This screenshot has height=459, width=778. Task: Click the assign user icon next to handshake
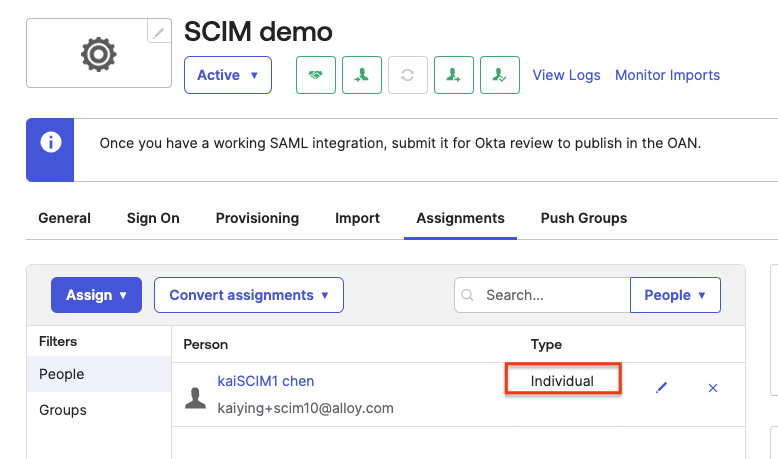(362, 75)
